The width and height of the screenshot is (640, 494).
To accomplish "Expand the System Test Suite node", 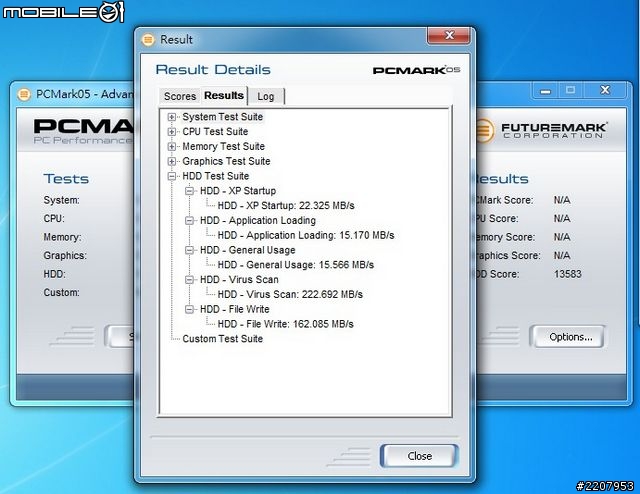I will coord(172,117).
